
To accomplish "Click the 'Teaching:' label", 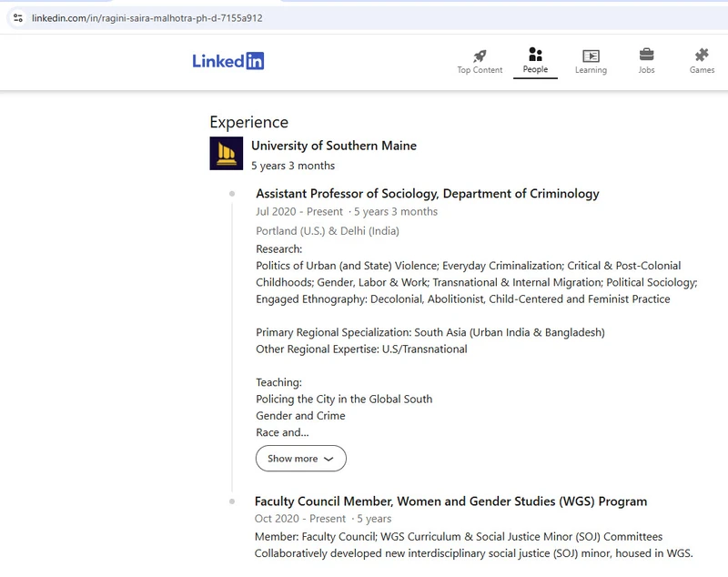I will click(278, 382).
